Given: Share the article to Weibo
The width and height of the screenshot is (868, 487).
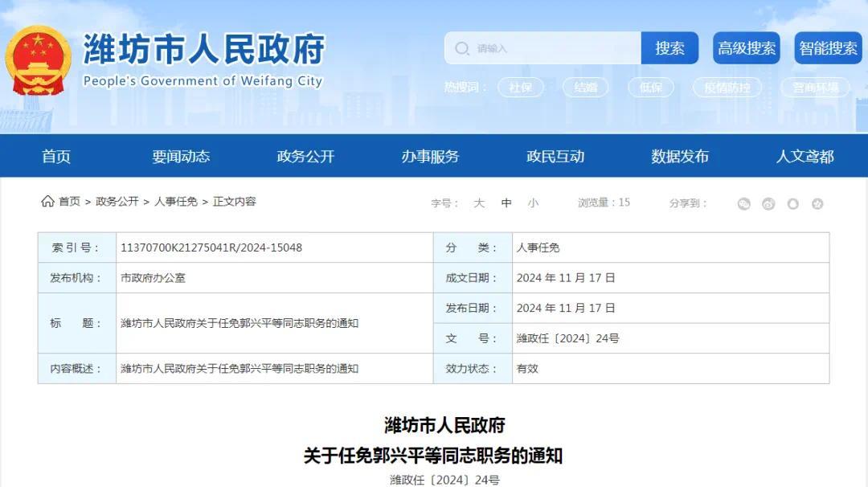Looking at the screenshot, I should pos(768,203).
